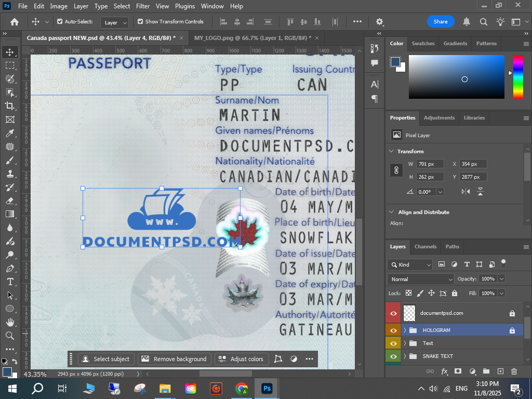Choose the Horizontal Type tool
The width and height of the screenshot is (532, 399).
coord(10,282)
